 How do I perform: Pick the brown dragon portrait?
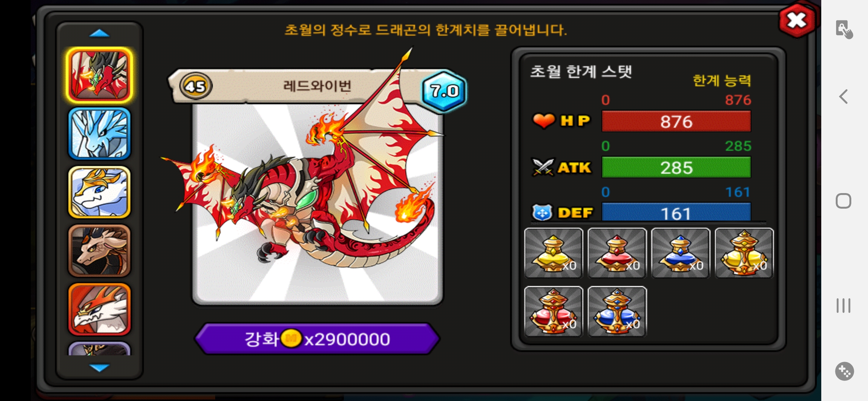point(99,251)
